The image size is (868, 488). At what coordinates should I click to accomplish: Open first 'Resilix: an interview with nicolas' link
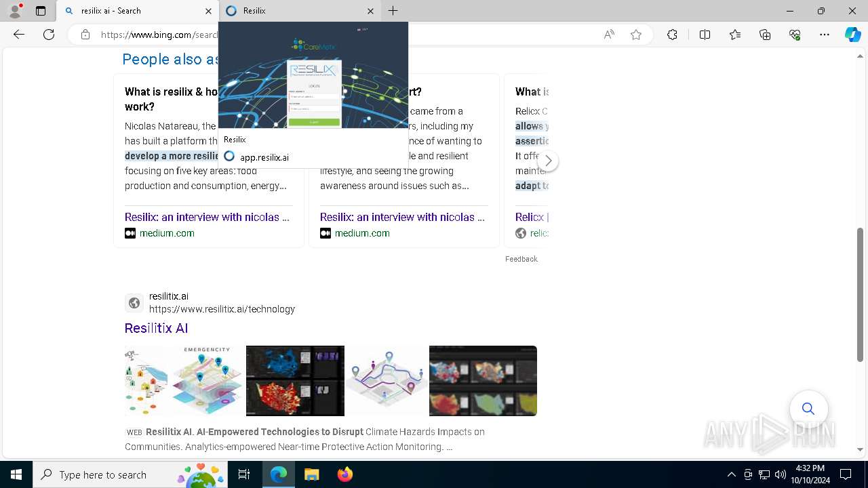tap(207, 217)
